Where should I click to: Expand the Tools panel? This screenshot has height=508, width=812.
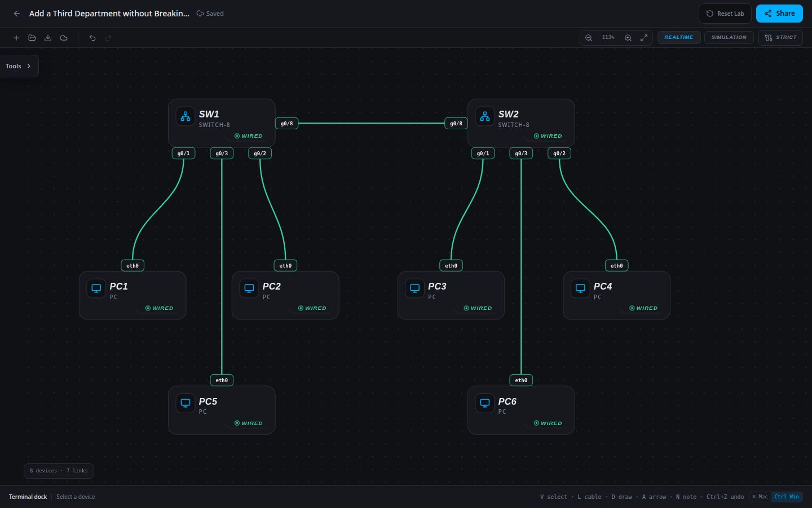tap(19, 66)
